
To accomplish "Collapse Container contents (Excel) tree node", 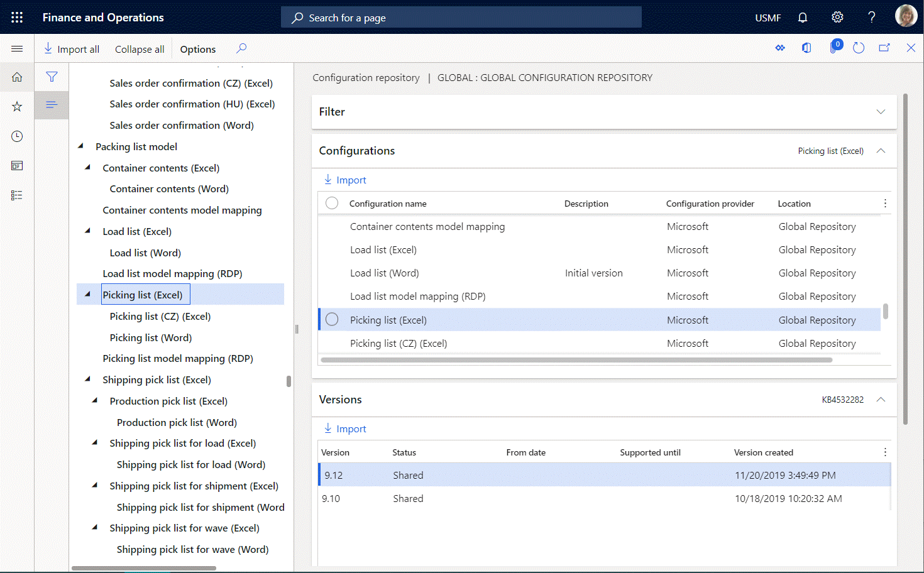I will point(87,167).
